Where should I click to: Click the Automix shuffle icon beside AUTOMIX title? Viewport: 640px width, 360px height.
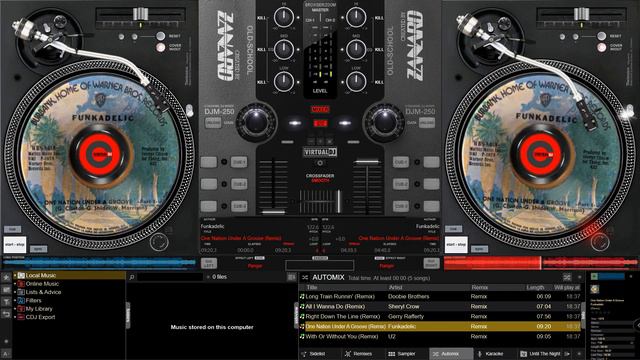[305, 278]
